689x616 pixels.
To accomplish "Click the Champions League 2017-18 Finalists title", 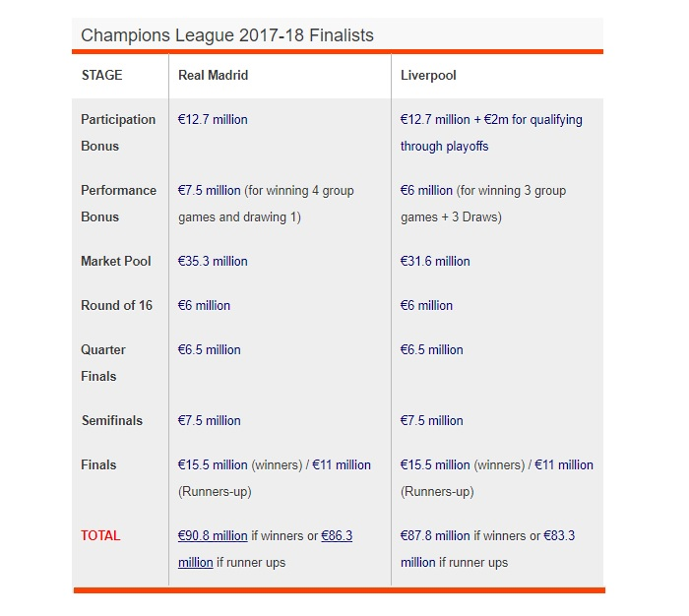I will pos(227,35).
